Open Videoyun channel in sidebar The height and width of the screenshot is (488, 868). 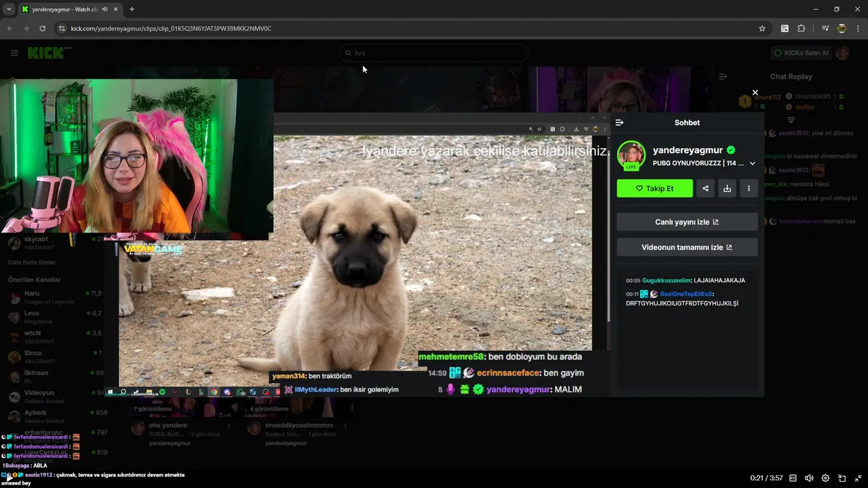click(x=54, y=396)
